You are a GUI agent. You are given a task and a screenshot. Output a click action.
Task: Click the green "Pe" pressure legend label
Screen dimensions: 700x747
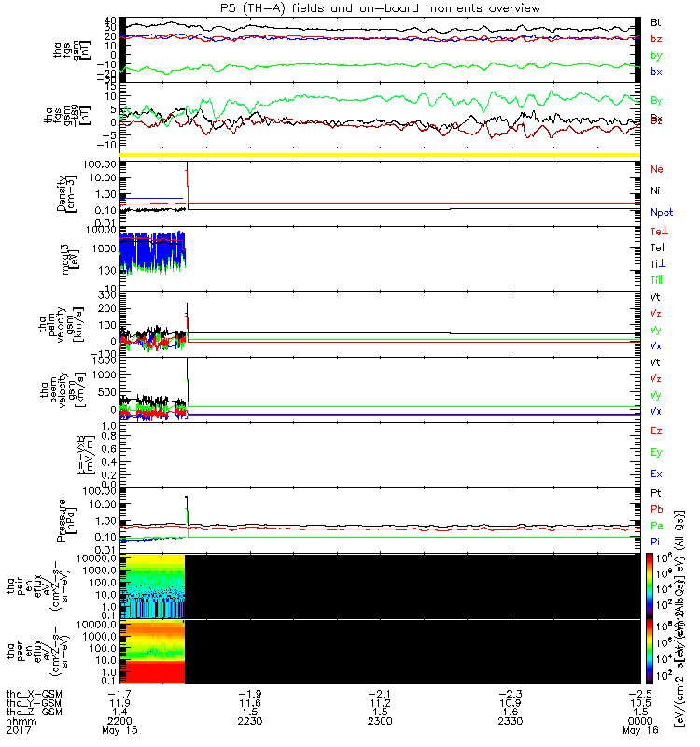(x=657, y=526)
